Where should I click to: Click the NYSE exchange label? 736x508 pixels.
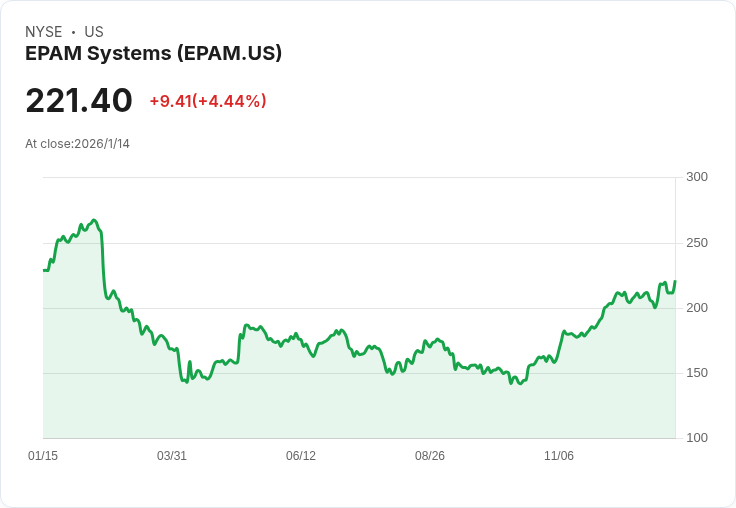[x=44, y=32]
